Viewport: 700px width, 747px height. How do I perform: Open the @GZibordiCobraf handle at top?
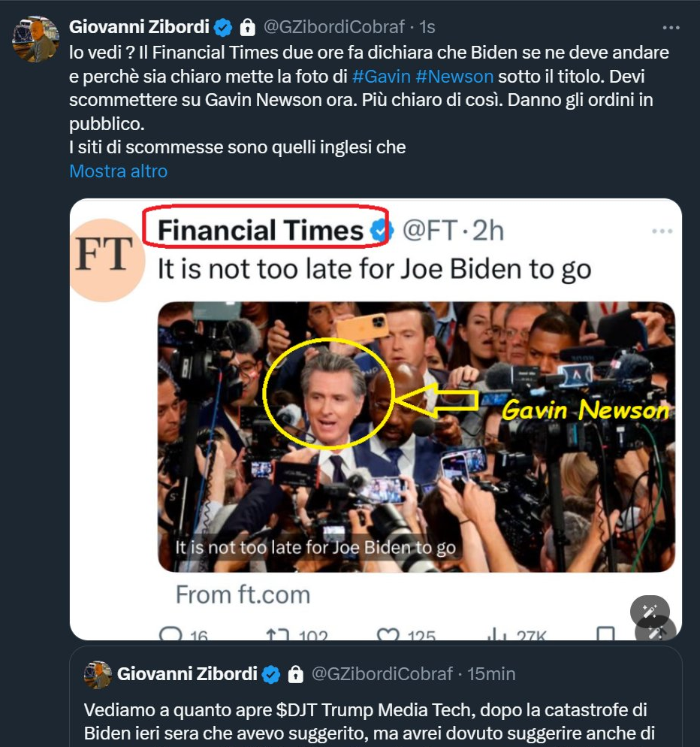[333, 27]
